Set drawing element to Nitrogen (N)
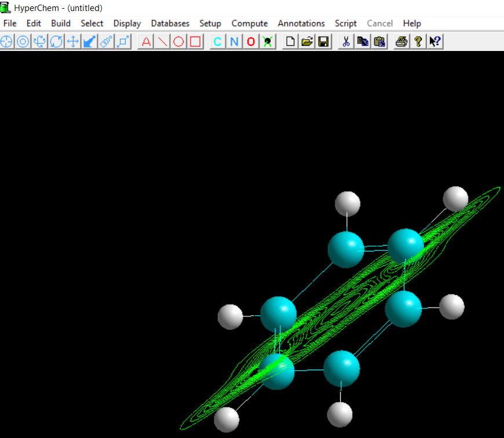This screenshot has width=504, height=438. 235,42
